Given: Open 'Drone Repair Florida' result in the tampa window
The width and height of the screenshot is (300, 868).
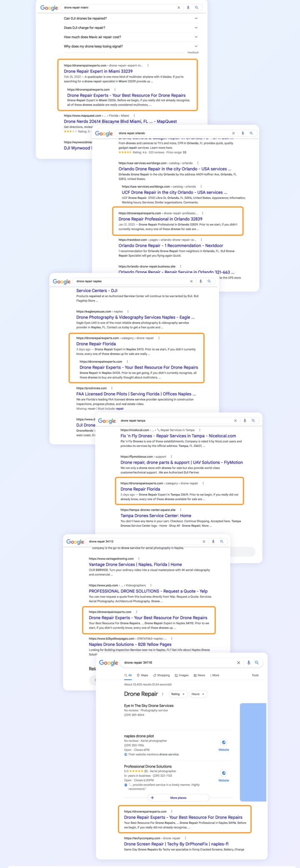Looking at the screenshot, I should [x=140, y=489].
